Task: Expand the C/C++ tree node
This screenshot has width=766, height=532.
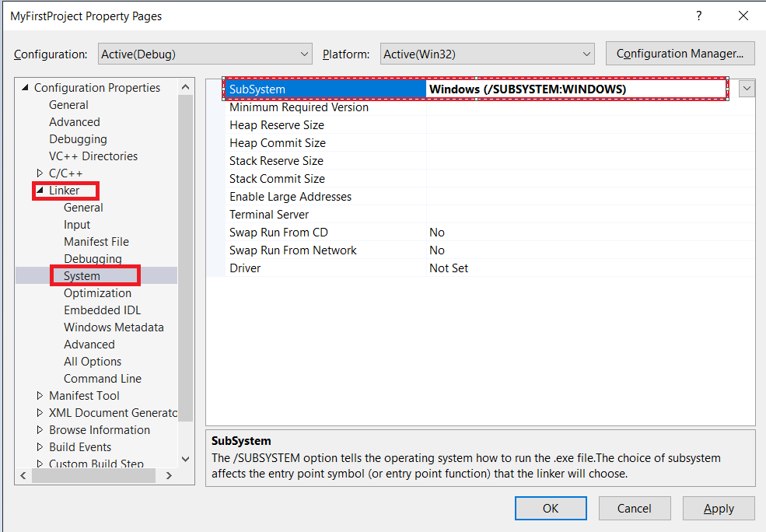Action: pyautogui.click(x=40, y=173)
